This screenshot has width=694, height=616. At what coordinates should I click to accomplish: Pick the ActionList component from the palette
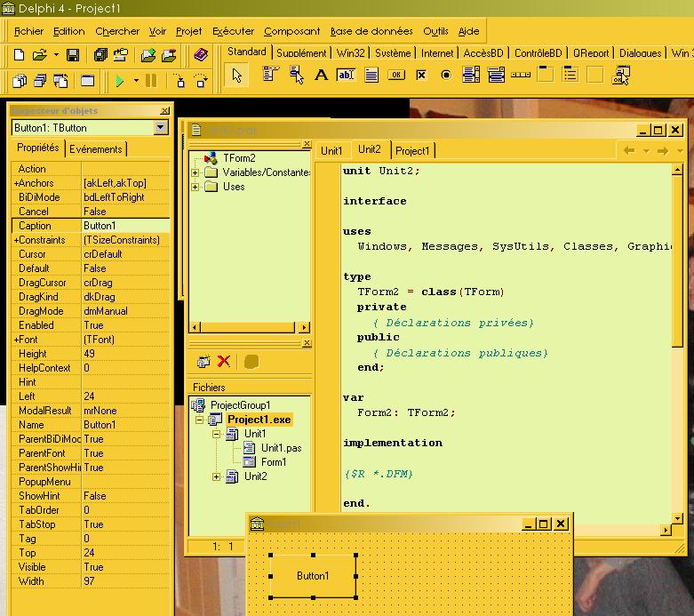pos(620,75)
